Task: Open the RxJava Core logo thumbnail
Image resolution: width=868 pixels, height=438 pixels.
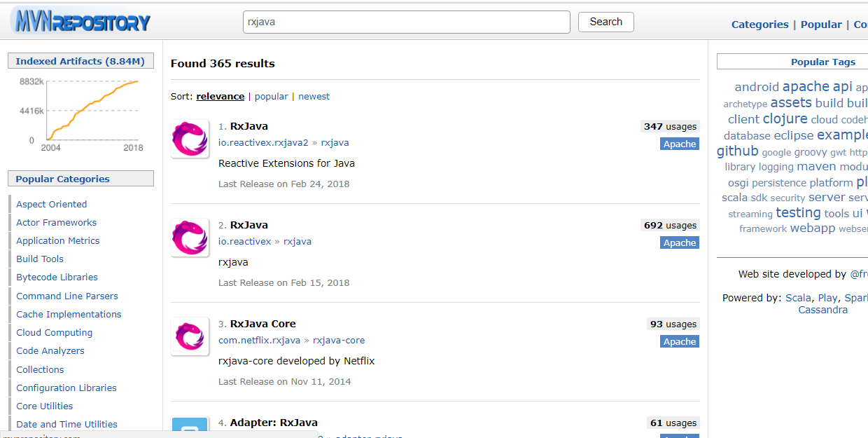Action: [190, 336]
